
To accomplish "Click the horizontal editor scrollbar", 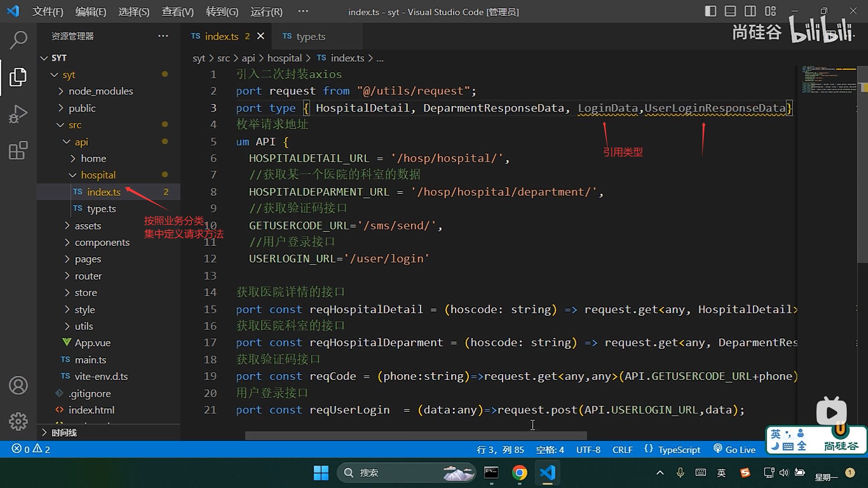I will tap(415, 436).
